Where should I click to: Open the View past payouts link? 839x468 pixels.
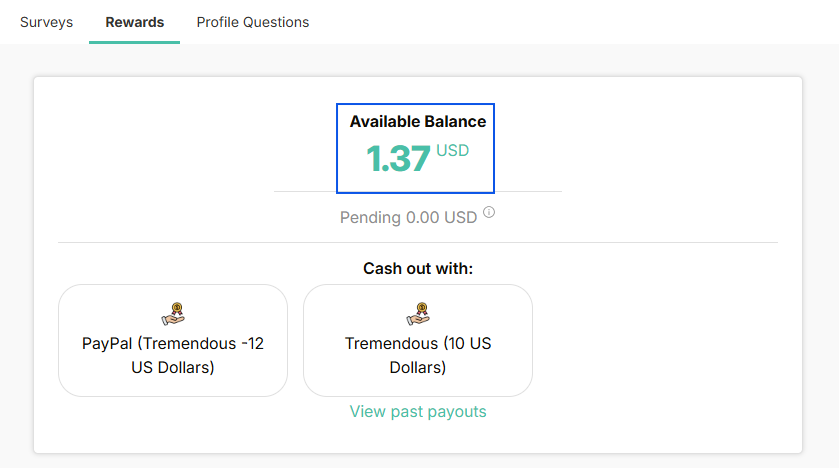[x=418, y=412]
